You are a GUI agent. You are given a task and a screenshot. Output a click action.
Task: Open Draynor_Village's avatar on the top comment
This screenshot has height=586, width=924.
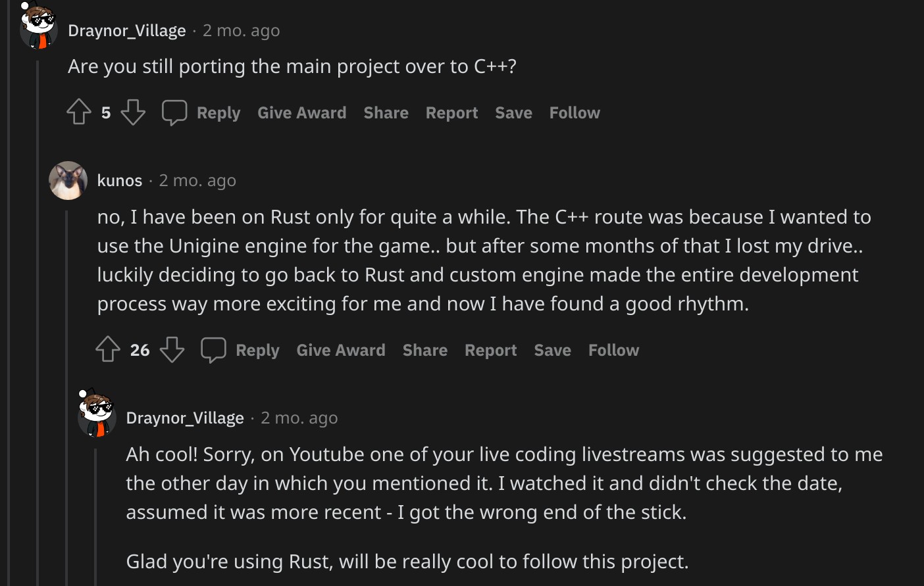point(39,28)
